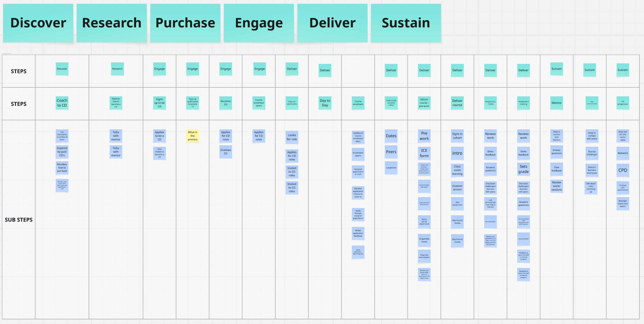Click the 'Class room learning' note
Screen dimensions: 644x324
[457, 170]
